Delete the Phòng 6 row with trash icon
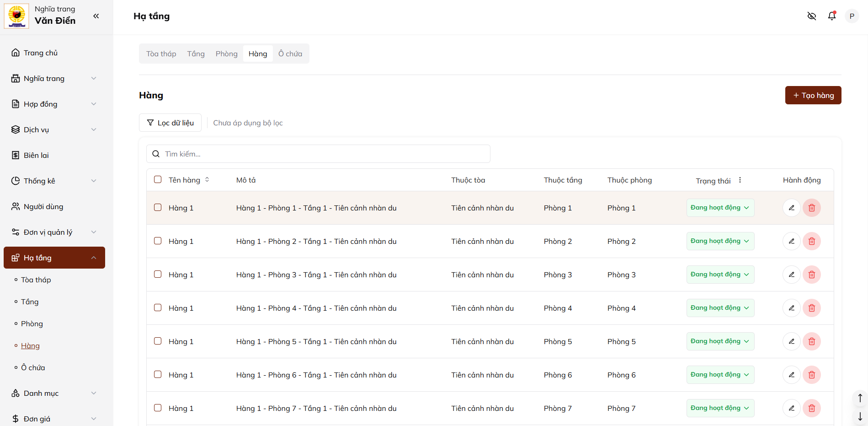Screen dimensions: 868x426 [812, 375]
